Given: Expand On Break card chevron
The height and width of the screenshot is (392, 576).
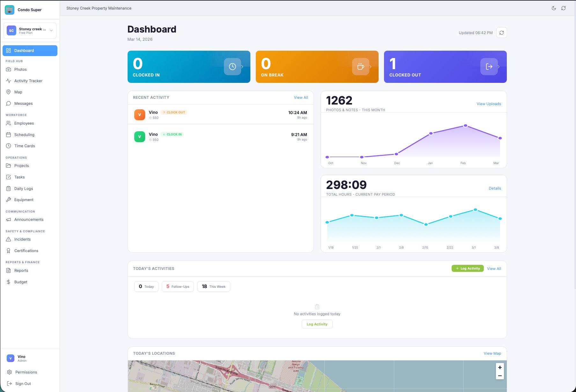Looking at the screenshot, I should click(x=371, y=67).
